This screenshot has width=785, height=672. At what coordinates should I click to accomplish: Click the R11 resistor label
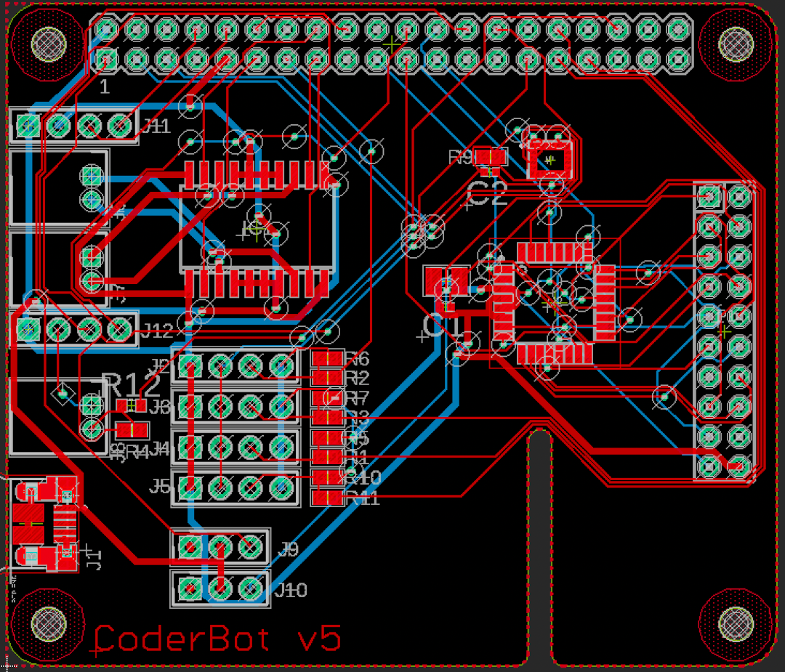click(x=363, y=498)
